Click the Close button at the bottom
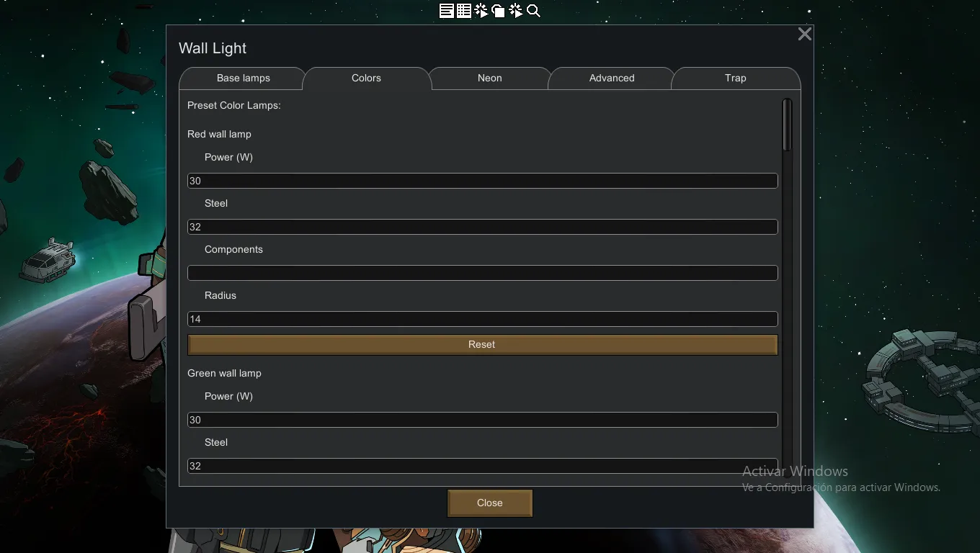The height and width of the screenshot is (553, 980). tap(490, 503)
